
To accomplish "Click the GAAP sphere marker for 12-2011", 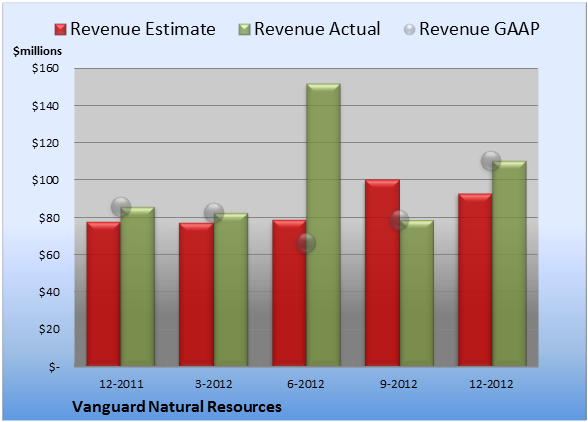I will [121, 207].
